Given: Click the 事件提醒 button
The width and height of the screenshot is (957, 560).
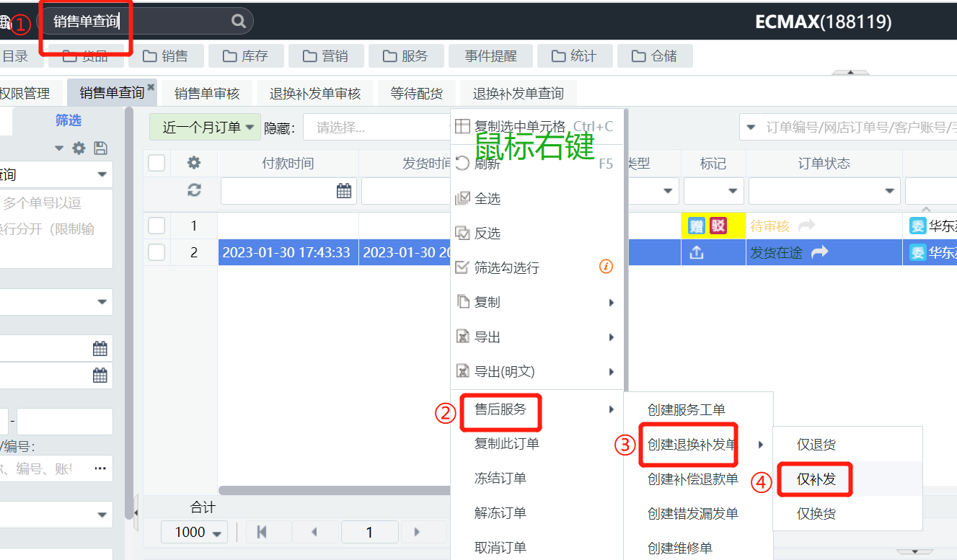Looking at the screenshot, I should pos(491,55).
